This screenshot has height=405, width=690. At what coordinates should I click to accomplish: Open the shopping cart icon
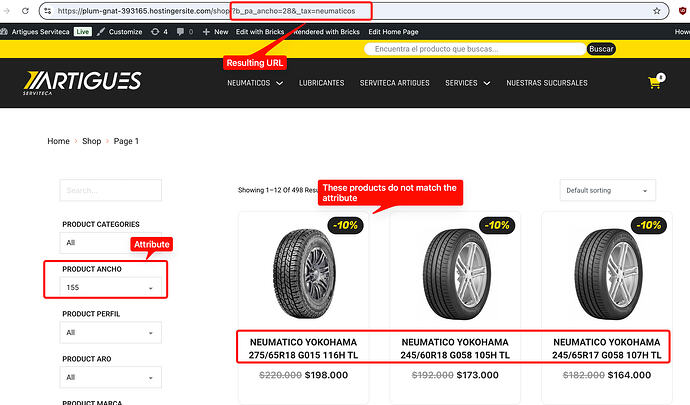[x=656, y=82]
